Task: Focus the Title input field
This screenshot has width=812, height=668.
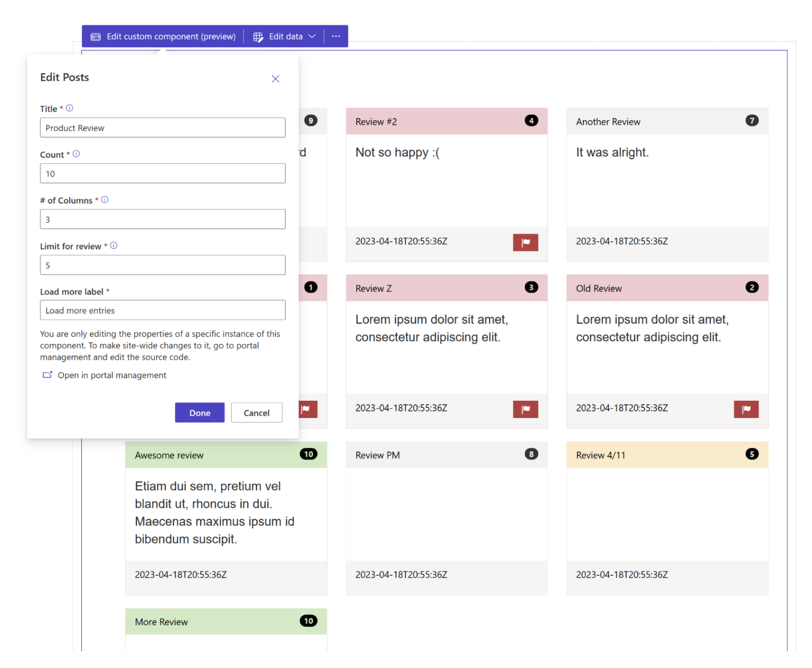Action: (163, 128)
